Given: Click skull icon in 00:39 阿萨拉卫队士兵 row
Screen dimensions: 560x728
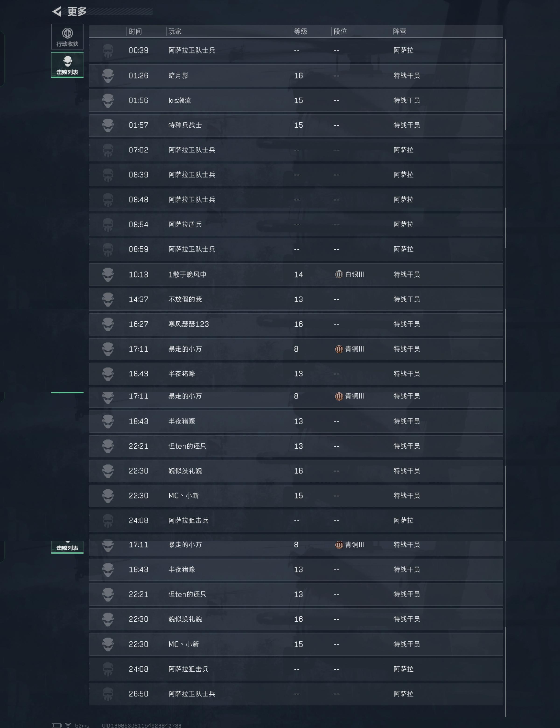Looking at the screenshot, I should tap(108, 51).
